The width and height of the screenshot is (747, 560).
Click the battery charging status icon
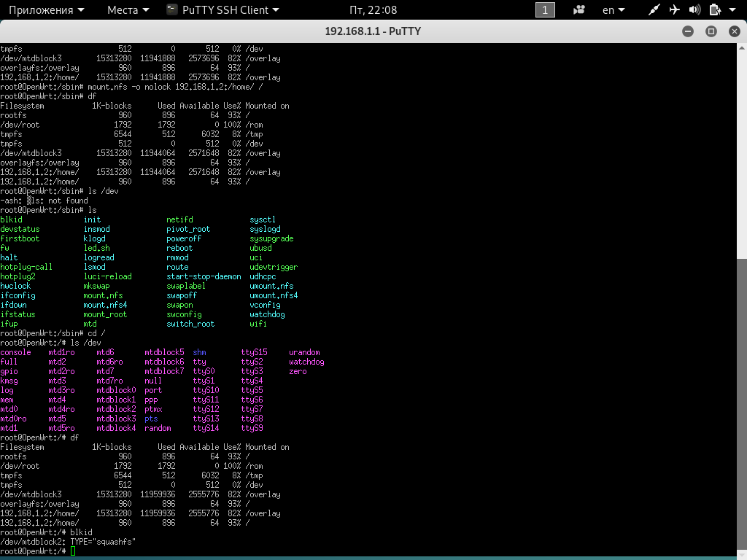714,10
